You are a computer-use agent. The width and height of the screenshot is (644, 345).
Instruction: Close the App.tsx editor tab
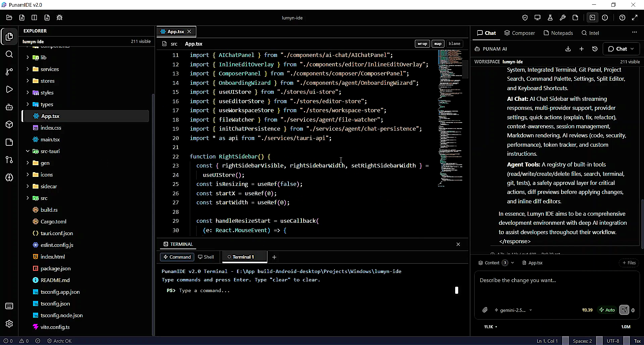[x=189, y=31]
